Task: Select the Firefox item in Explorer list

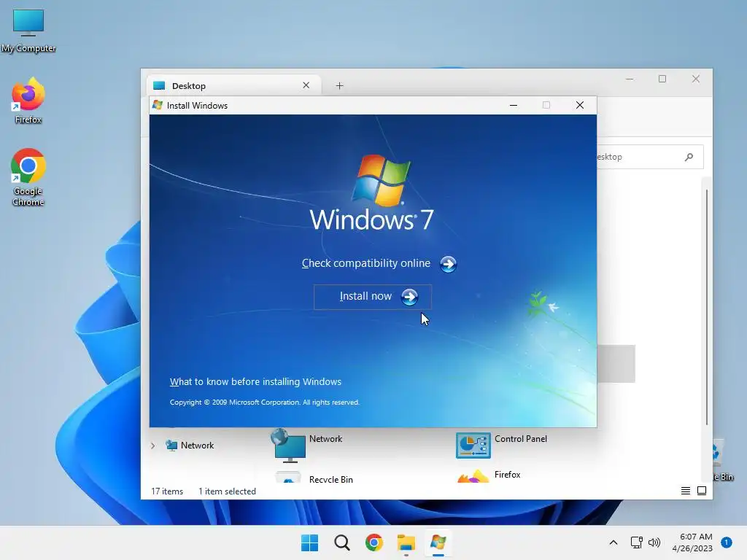Action: click(x=489, y=475)
